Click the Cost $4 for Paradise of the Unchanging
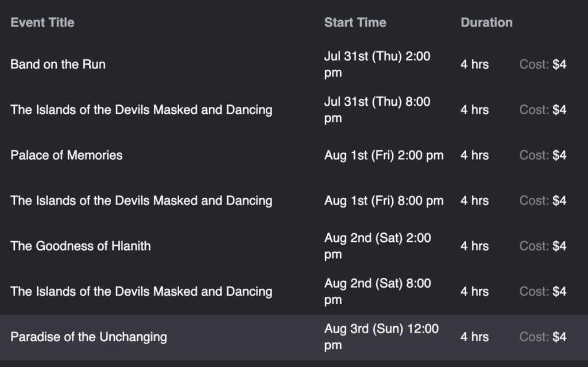 tap(543, 337)
